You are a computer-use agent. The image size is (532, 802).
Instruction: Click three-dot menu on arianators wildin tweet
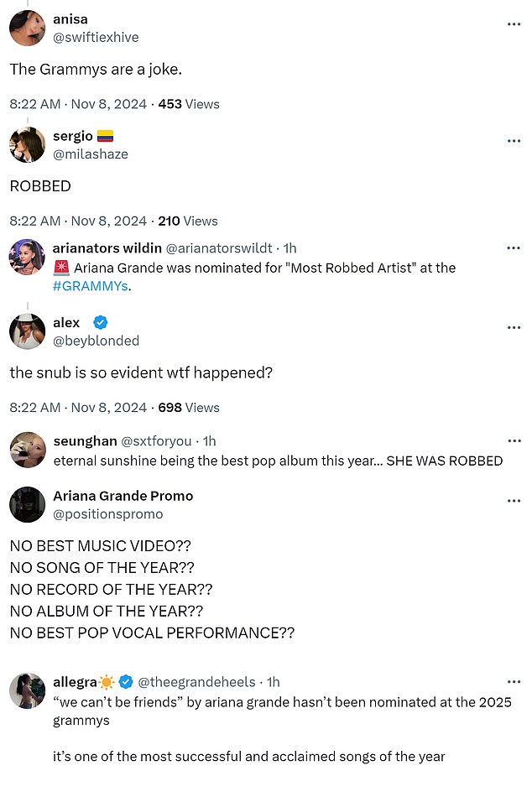point(514,248)
